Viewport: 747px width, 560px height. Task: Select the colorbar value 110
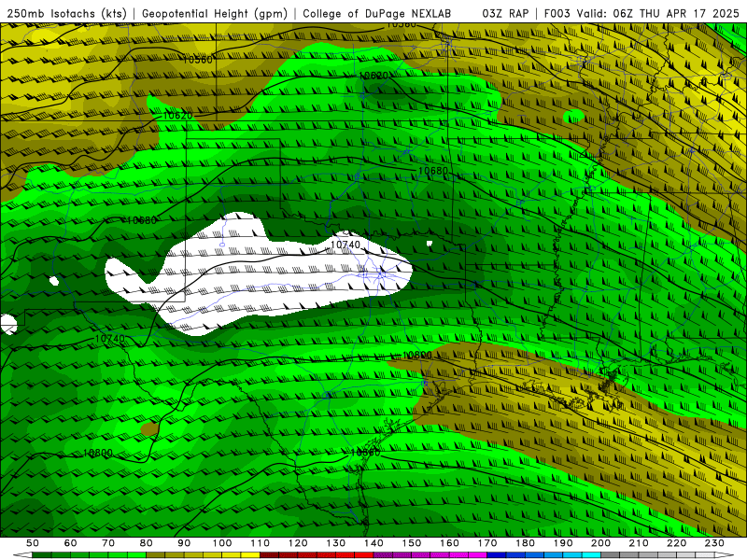(261, 543)
